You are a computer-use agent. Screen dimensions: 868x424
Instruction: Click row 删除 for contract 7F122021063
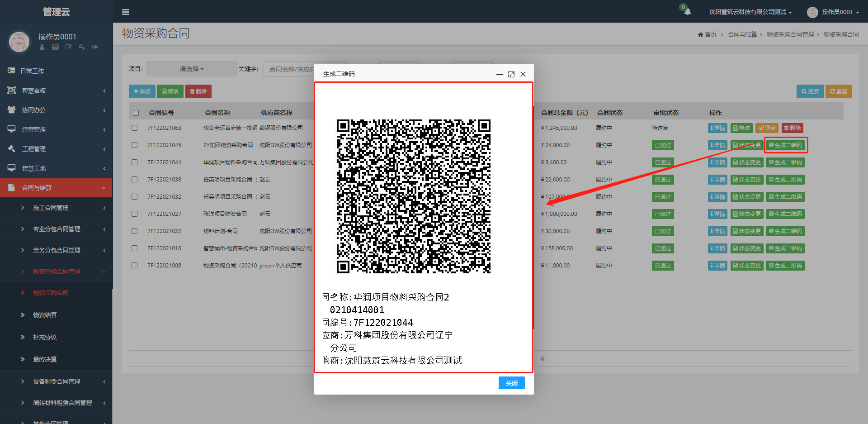tap(792, 128)
